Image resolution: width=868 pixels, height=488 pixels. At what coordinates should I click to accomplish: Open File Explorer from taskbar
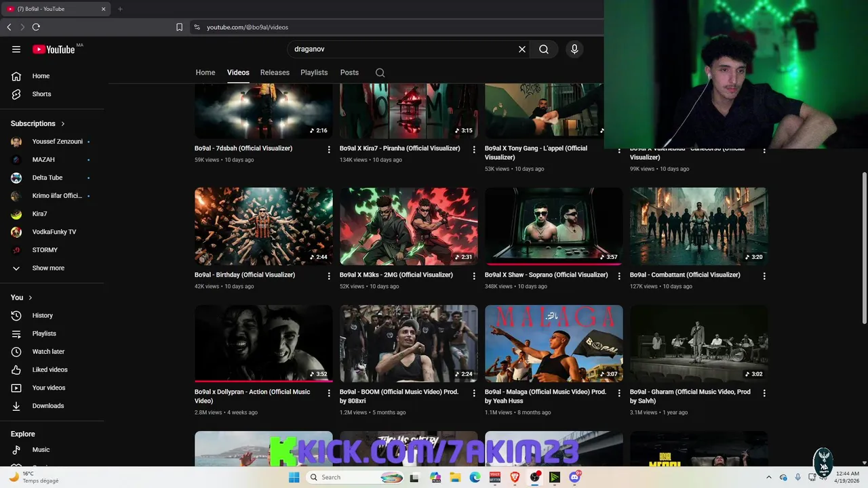pyautogui.click(x=456, y=477)
